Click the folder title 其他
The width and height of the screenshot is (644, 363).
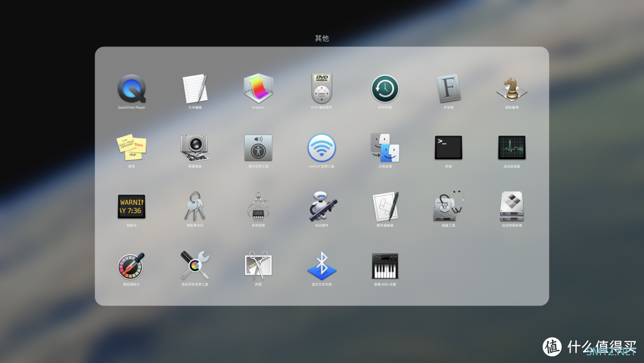point(321,38)
